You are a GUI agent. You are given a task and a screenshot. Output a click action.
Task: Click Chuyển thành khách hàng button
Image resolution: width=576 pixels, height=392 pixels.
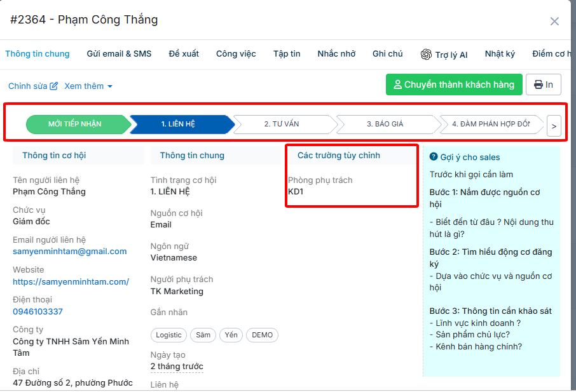tap(454, 84)
